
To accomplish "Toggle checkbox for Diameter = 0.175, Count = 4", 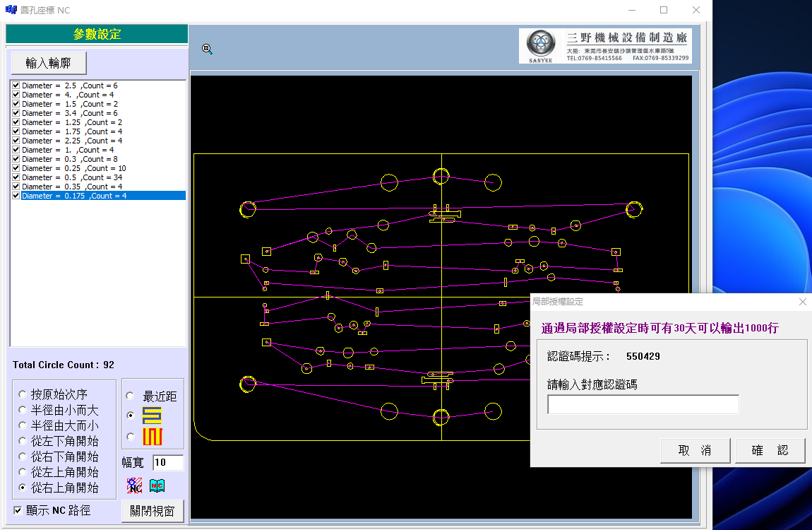I will coord(16,196).
